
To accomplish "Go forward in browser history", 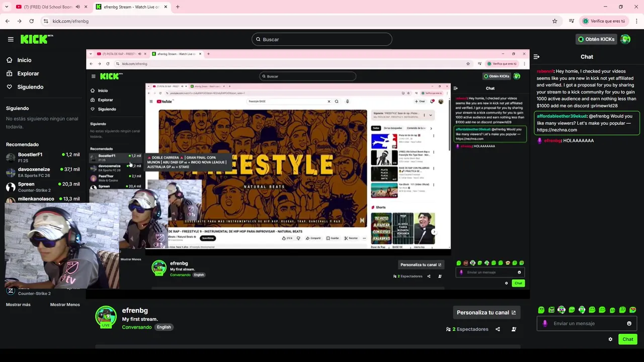I will [x=19, y=21].
